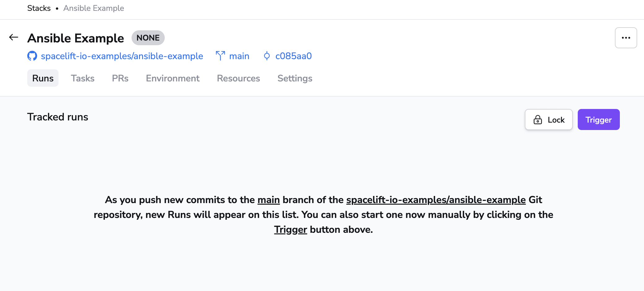
Task: Open the spacelift-io-examples/ansible-example header link
Action: pos(122,56)
